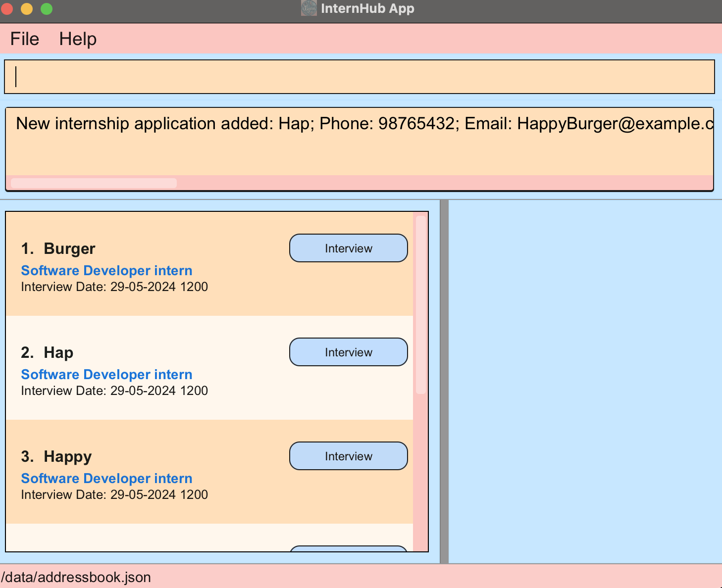
Task: Click Burger's Interview Date line
Action: click(x=114, y=287)
